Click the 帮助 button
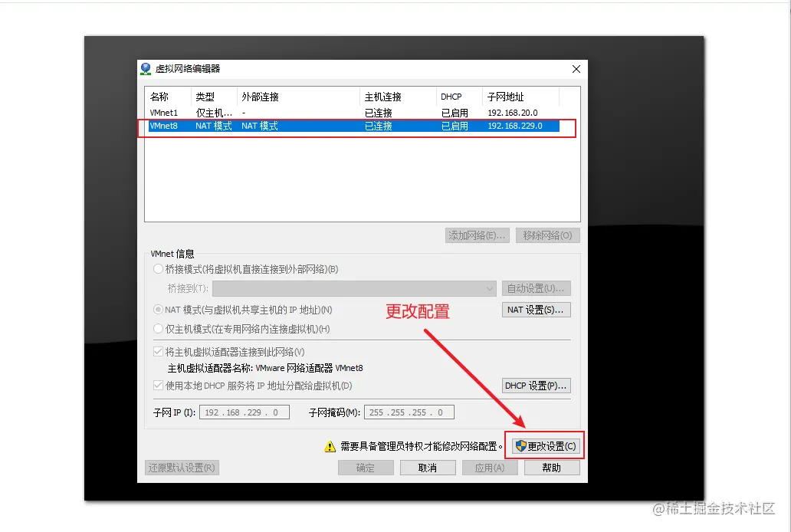This screenshot has height=532, width=791. click(551, 468)
